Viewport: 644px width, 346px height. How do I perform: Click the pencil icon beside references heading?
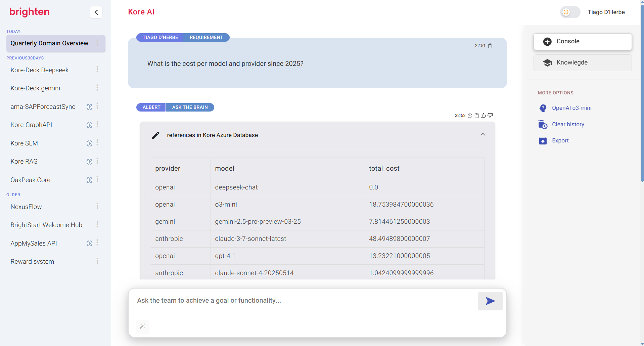156,135
